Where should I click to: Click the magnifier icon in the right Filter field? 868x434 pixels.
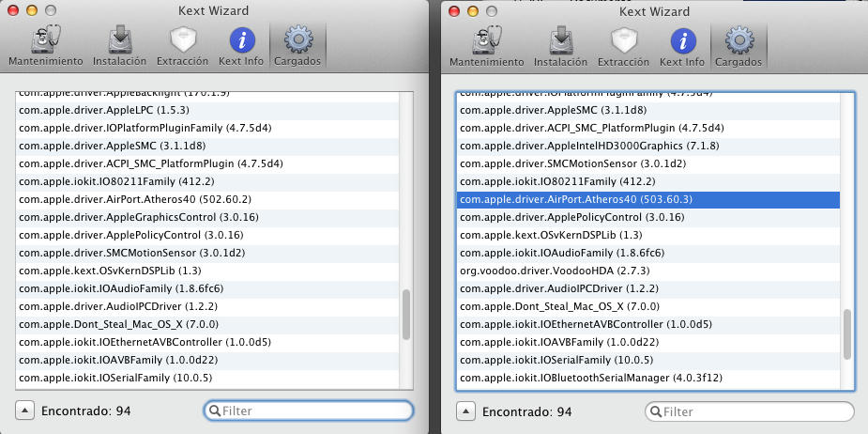coord(655,411)
